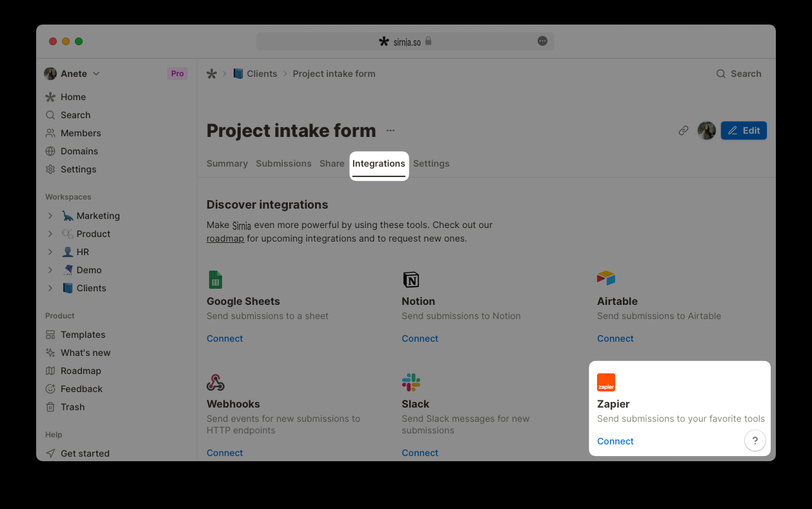Open Templates in the sidebar
Viewport: 812px width, 509px height.
75,335
